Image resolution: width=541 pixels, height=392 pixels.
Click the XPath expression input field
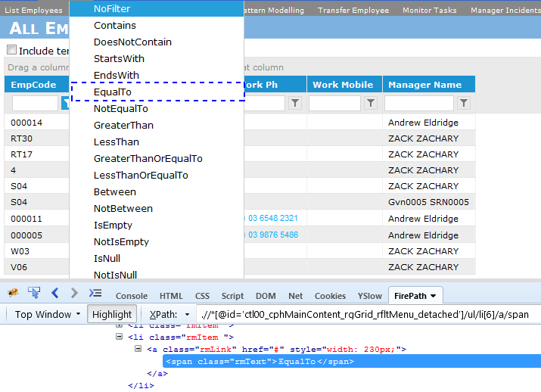coord(368,314)
